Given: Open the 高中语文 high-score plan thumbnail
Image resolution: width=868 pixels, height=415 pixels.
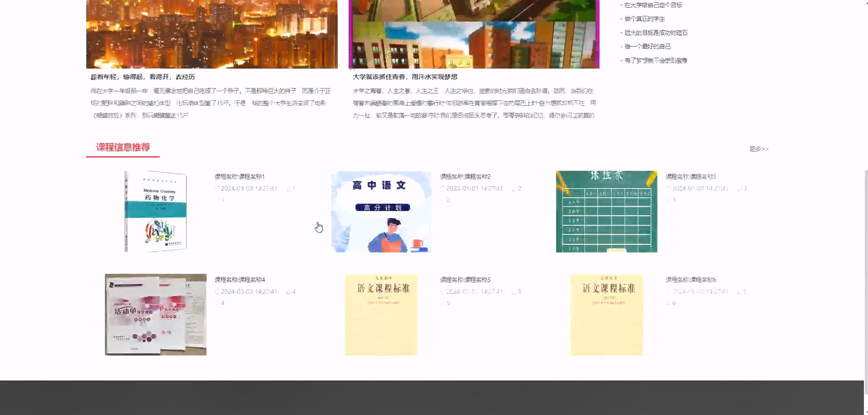Looking at the screenshot, I should tap(381, 212).
